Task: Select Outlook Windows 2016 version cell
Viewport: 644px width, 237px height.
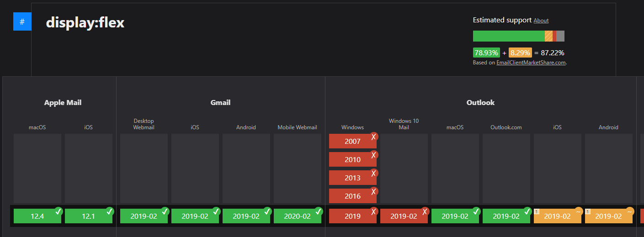Action: pos(352,196)
